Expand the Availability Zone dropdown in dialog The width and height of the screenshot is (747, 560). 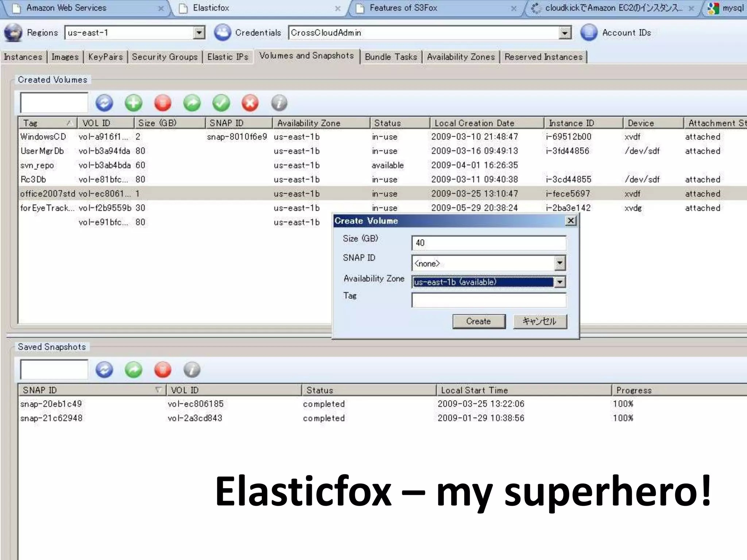click(x=560, y=282)
